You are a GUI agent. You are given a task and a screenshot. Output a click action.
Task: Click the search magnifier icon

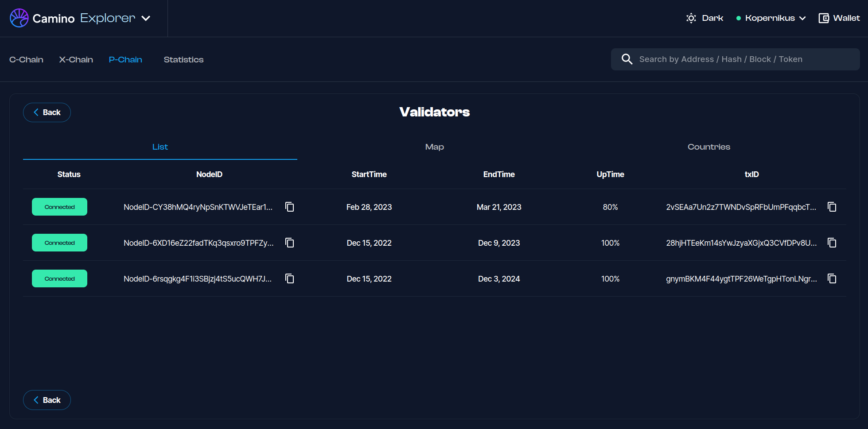627,59
